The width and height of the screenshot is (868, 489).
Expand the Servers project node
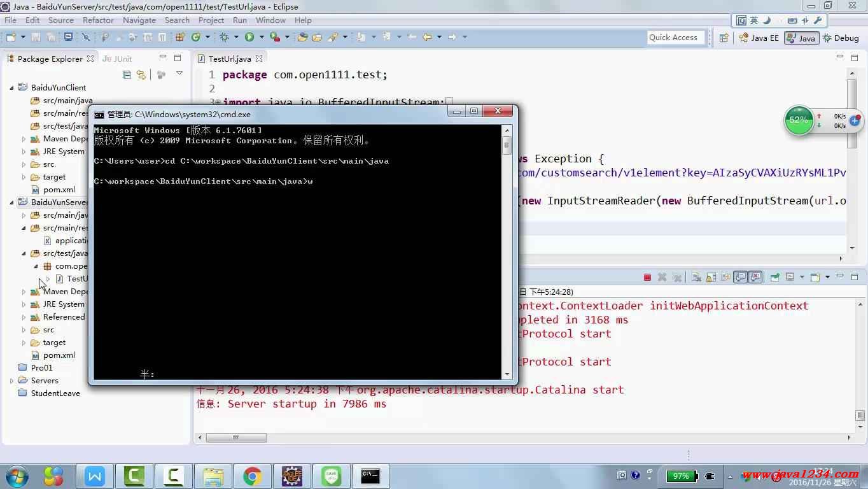(11, 381)
